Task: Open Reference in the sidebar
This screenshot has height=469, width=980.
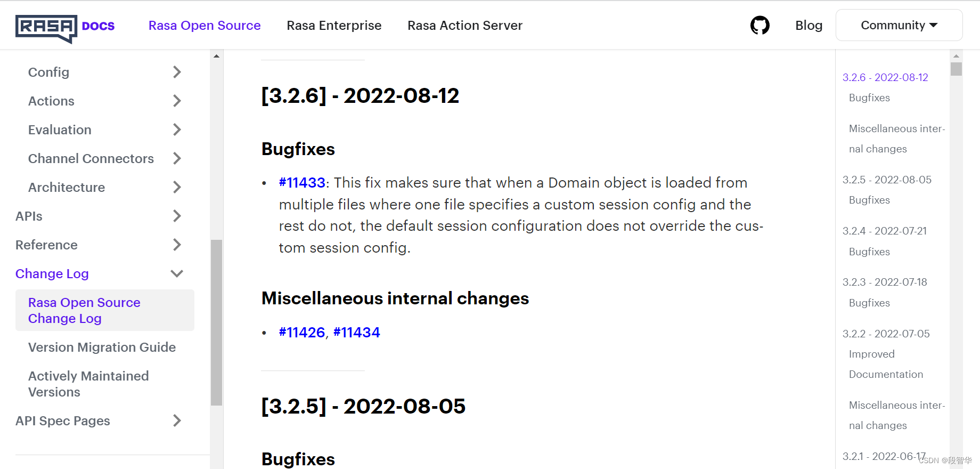Action: [x=46, y=245]
